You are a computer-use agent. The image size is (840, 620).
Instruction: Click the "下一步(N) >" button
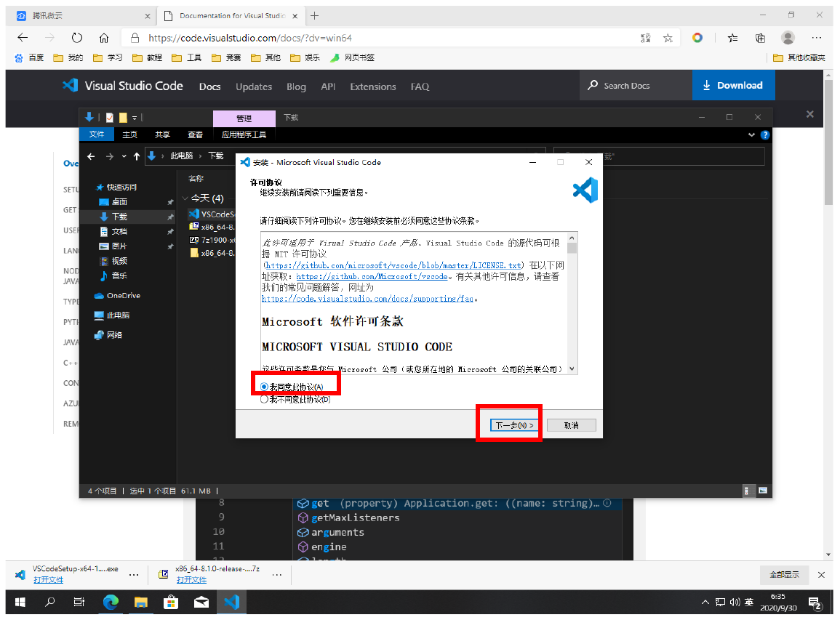(x=513, y=425)
